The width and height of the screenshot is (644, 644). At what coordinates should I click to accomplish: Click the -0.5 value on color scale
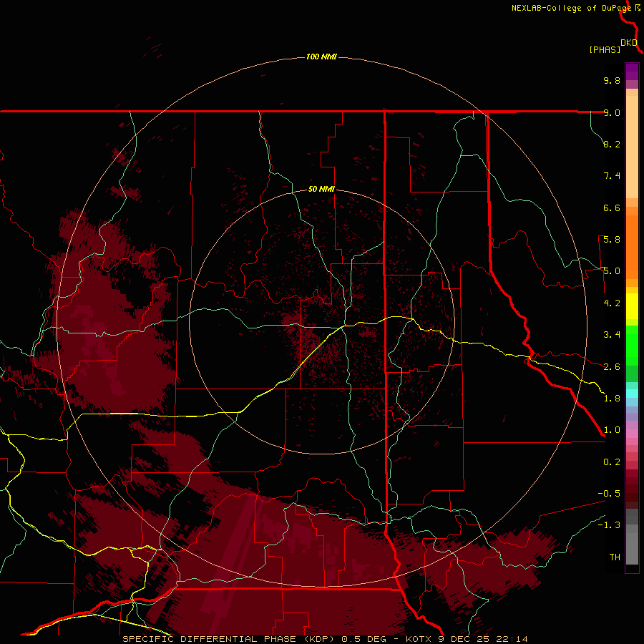(x=609, y=494)
